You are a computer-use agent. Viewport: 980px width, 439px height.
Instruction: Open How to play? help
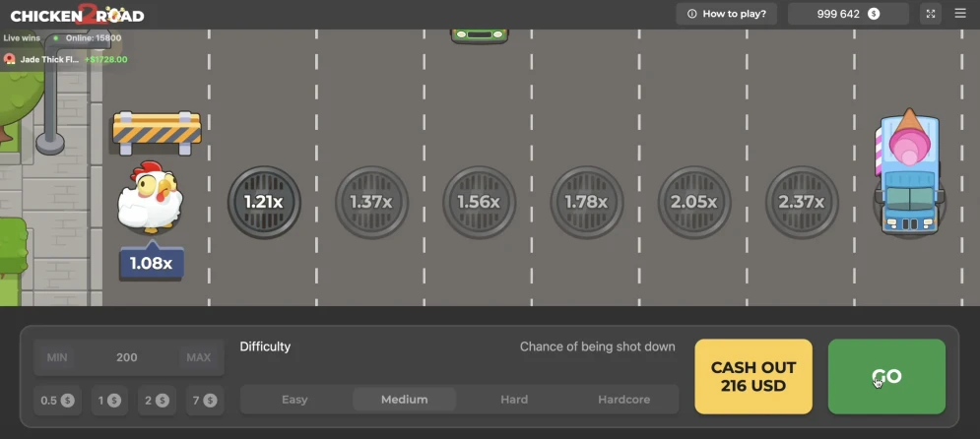(727, 14)
